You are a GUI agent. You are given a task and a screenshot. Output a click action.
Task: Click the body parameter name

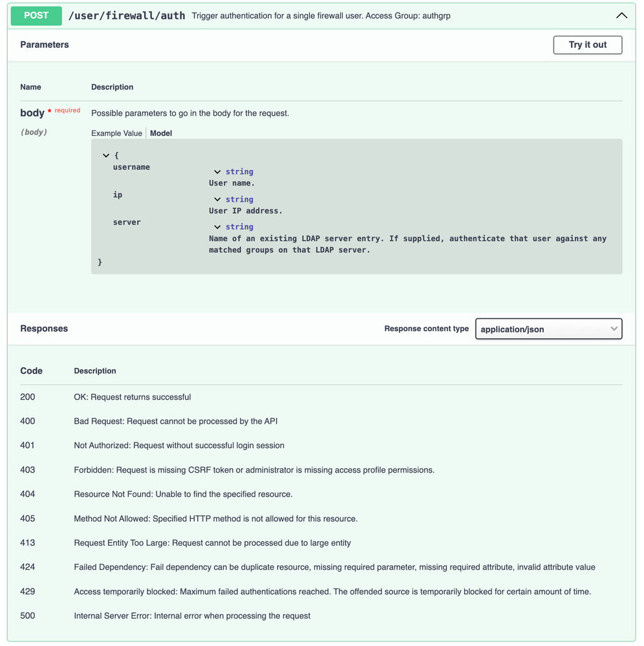click(x=32, y=113)
